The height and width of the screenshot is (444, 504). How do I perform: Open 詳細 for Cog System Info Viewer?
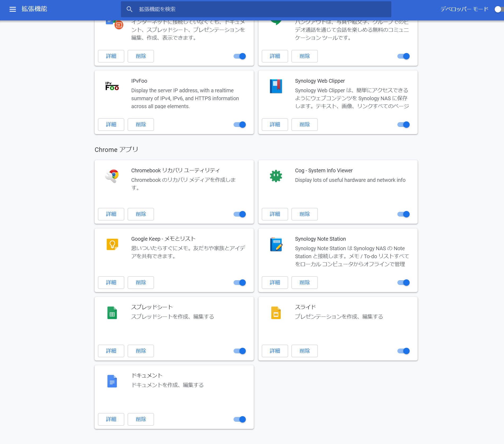(x=275, y=214)
